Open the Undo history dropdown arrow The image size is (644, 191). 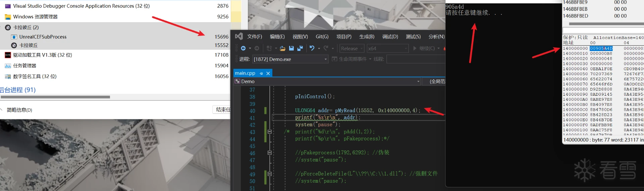[x=319, y=48]
